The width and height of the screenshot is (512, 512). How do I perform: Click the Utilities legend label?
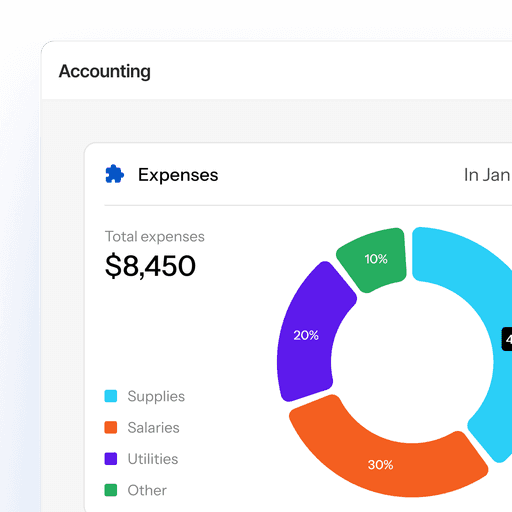[x=153, y=459]
